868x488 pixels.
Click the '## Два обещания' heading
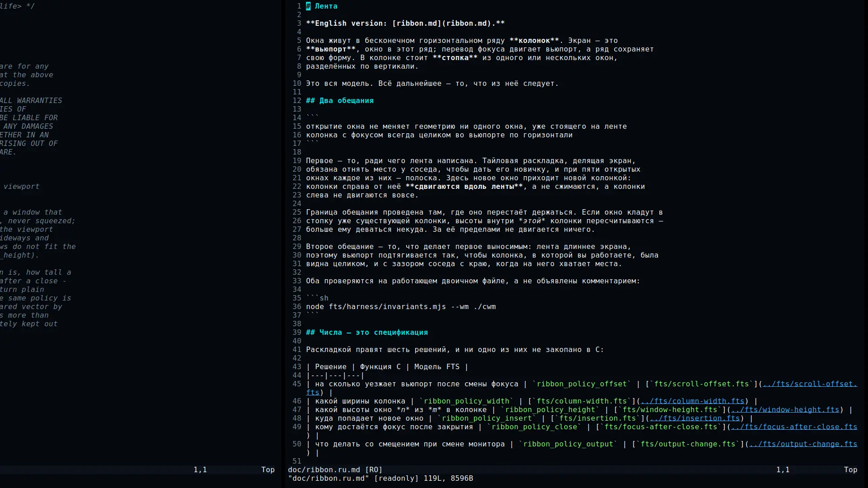(x=340, y=101)
